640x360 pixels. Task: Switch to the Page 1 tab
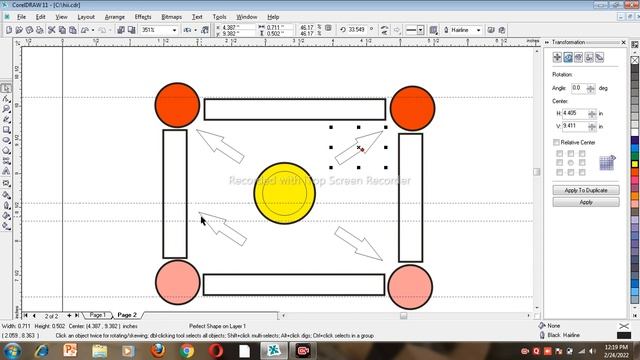(97, 315)
